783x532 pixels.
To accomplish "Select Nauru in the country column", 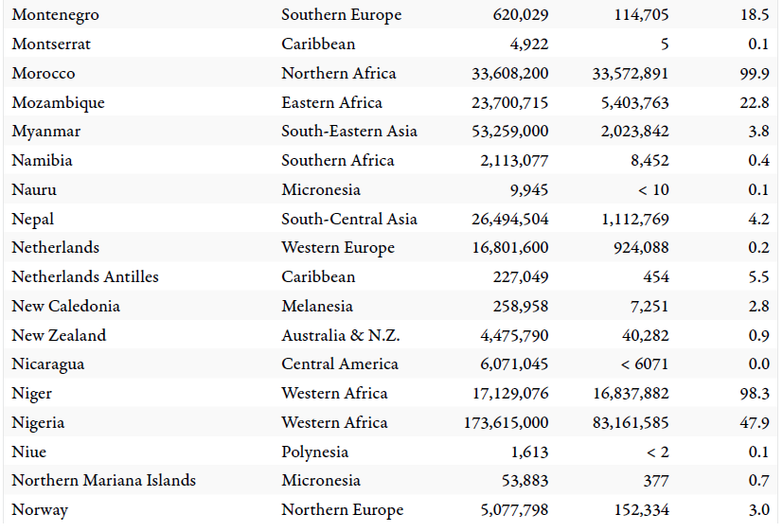I will coord(34,189).
